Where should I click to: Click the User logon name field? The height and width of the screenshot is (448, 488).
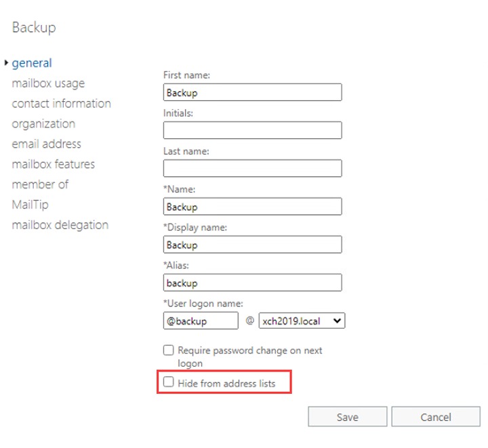coord(201,321)
